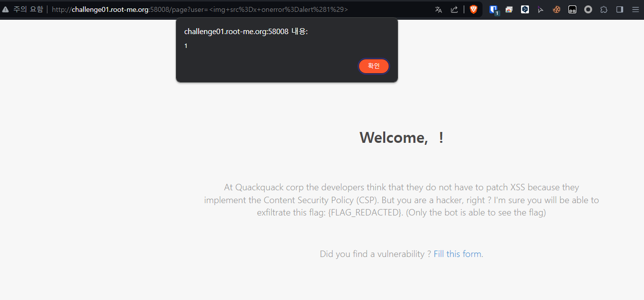The height and width of the screenshot is (300, 644).
Task: Open the extensions puzzle piece menu
Action: 604,9
